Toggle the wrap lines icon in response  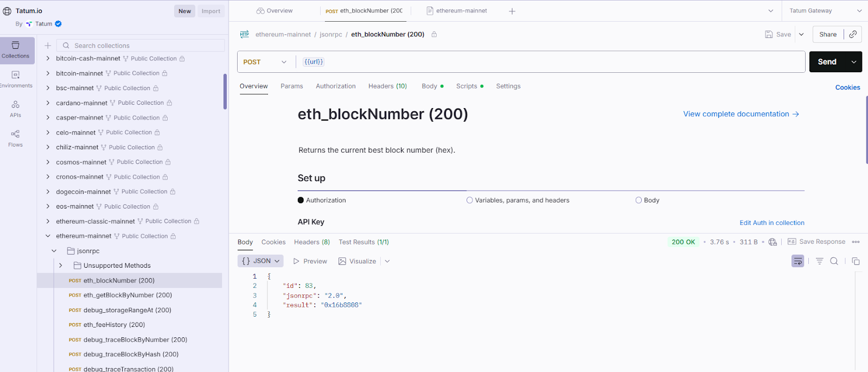click(x=797, y=261)
